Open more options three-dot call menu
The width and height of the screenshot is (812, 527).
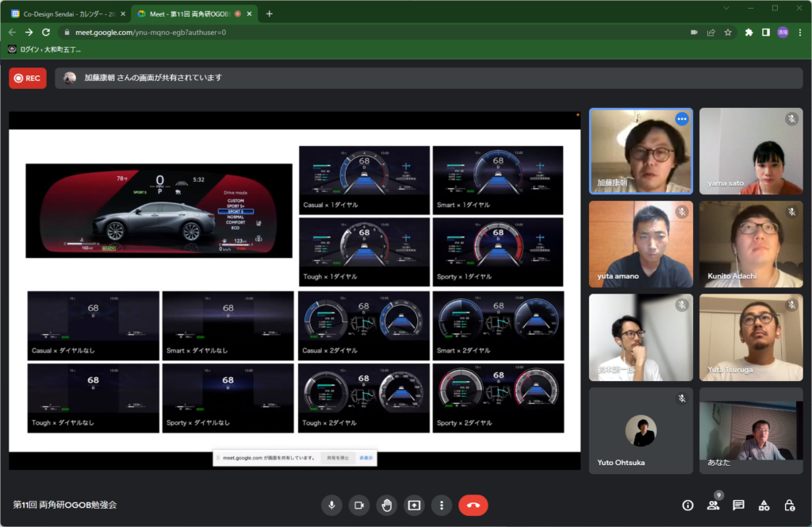[x=441, y=505]
